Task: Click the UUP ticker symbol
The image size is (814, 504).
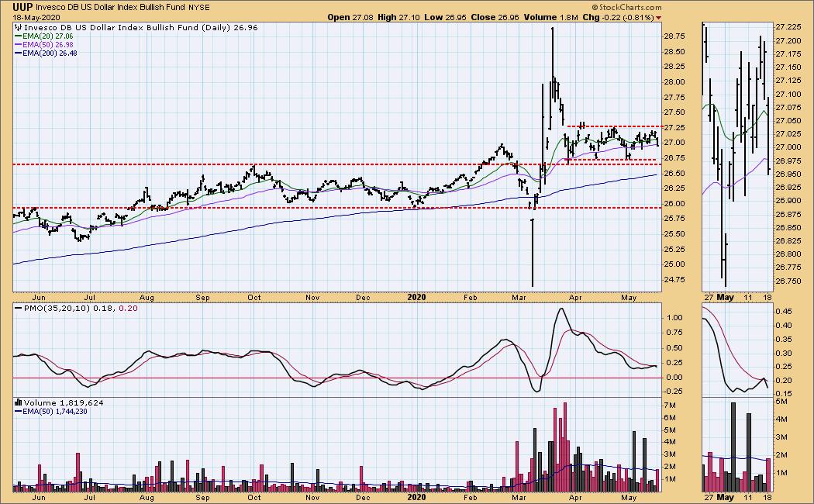Action: 23,7
